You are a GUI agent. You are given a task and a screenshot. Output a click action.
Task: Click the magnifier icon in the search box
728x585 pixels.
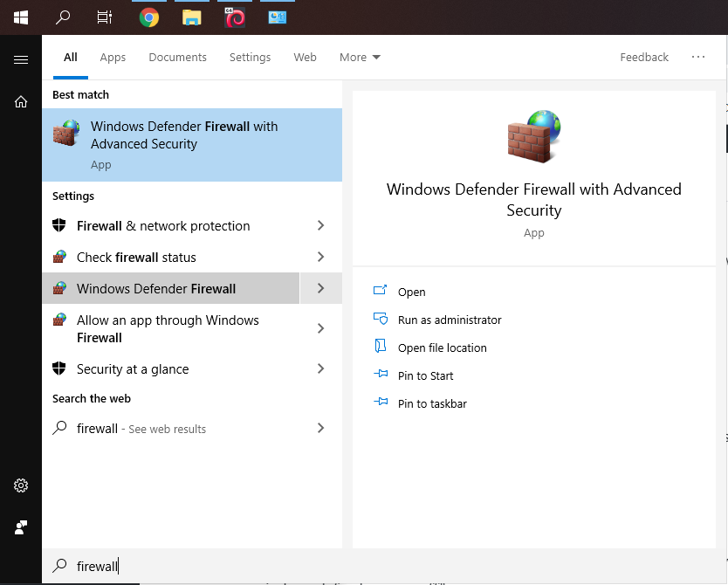point(60,566)
